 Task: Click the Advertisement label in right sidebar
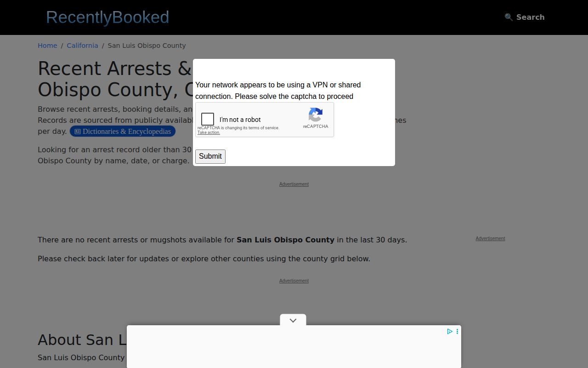tap(490, 238)
